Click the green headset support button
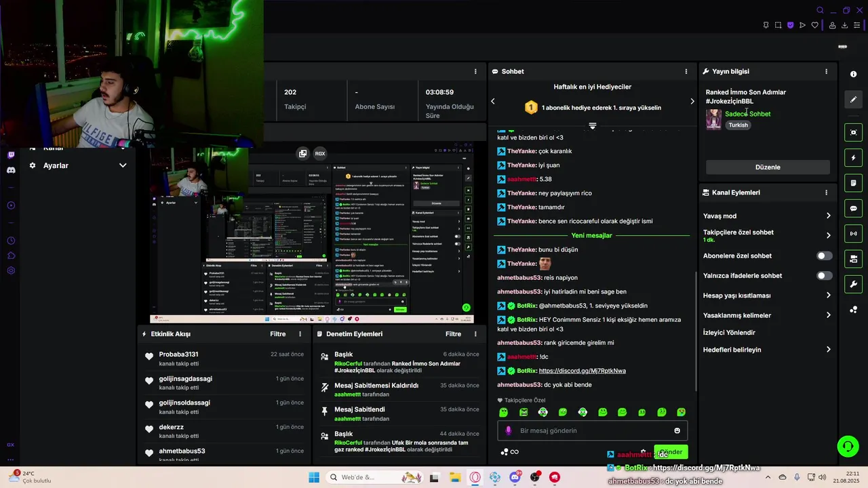The image size is (868, 488). (x=848, y=446)
